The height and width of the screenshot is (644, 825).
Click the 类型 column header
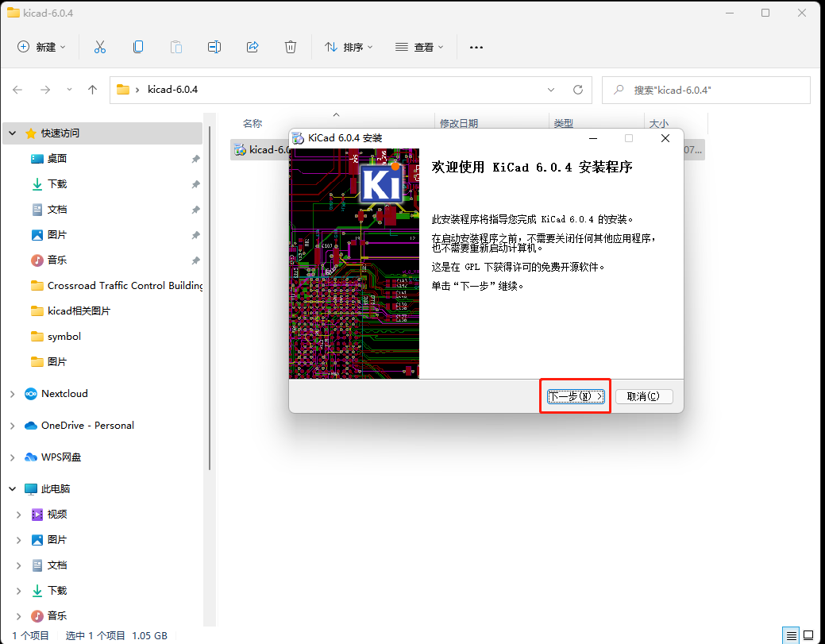tap(564, 124)
